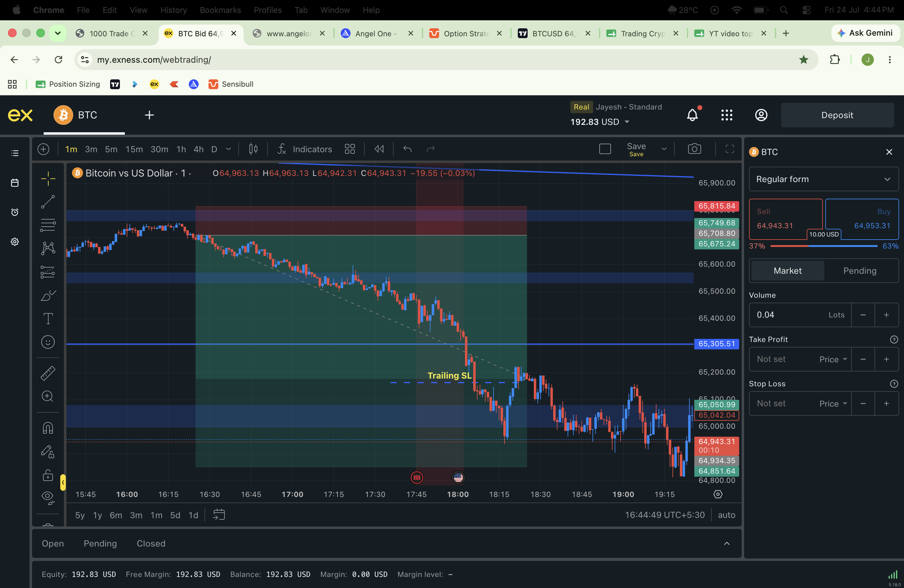Viewport: 904px width, 588px height.
Task: Enter fullscreen chart mode
Action: pos(730,149)
